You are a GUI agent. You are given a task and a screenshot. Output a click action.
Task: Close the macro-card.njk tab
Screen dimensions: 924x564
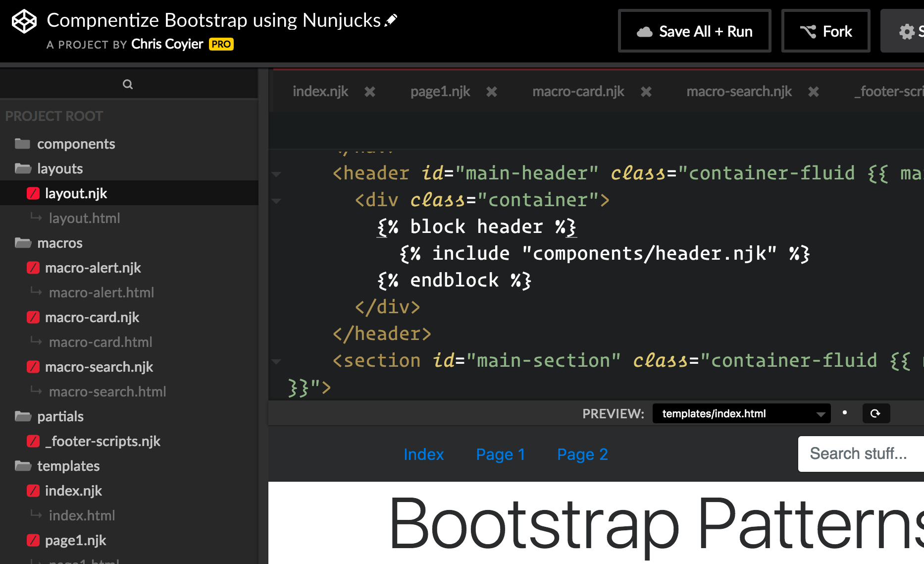point(646,92)
